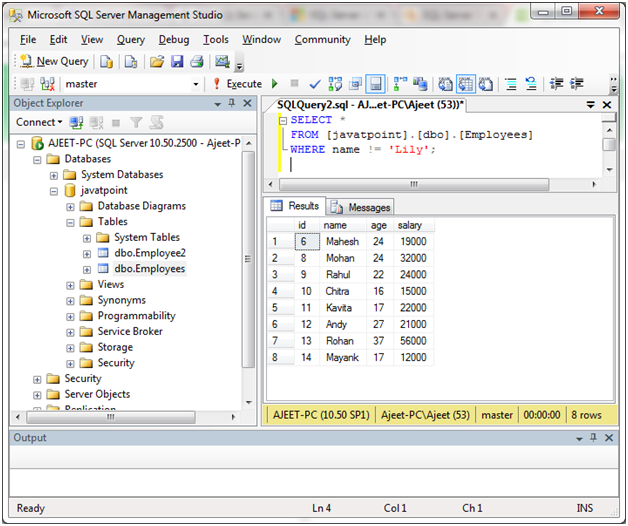Switch to the Messages tab
628x526 pixels.
click(x=360, y=207)
